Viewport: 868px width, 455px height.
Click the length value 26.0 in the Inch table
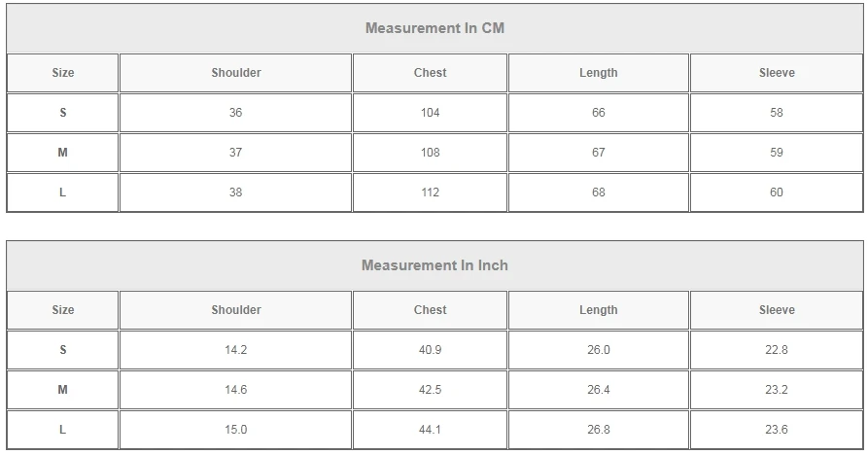(598, 350)
